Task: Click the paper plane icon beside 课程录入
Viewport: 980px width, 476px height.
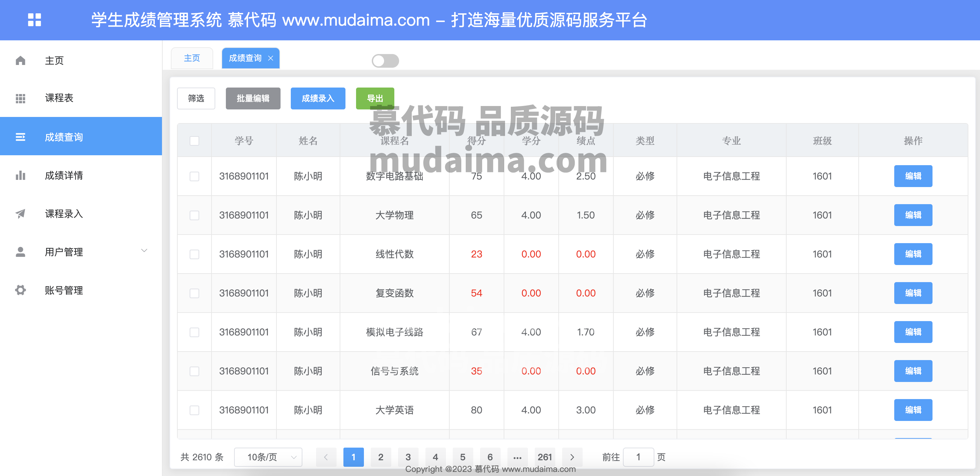Action: (x=21, y=214)
